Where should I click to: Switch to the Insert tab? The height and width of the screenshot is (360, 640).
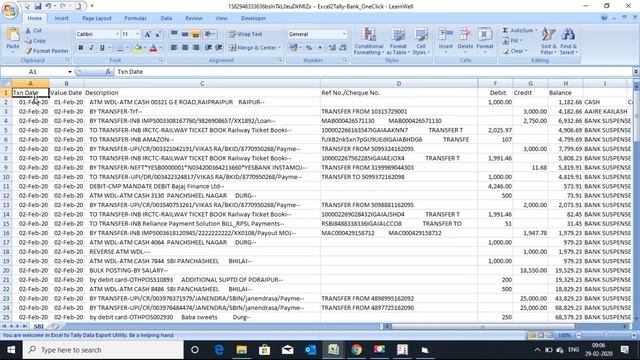62,18
